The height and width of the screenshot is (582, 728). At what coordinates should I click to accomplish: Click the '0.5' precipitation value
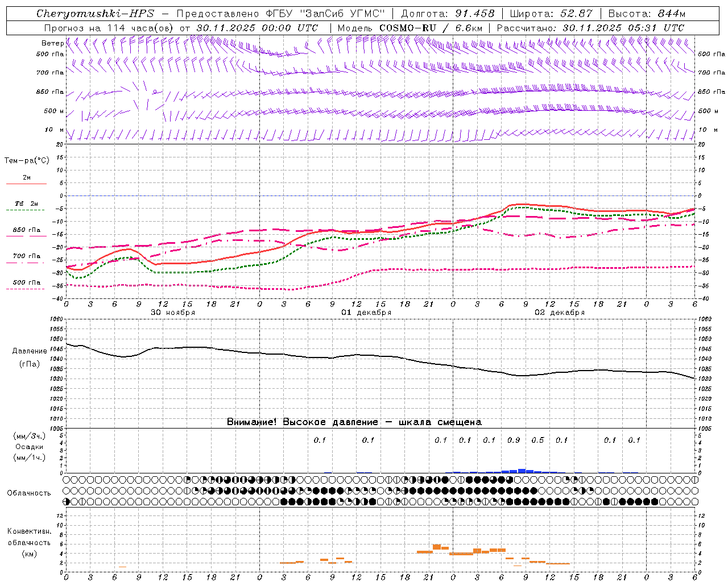(x=537, y=440)
